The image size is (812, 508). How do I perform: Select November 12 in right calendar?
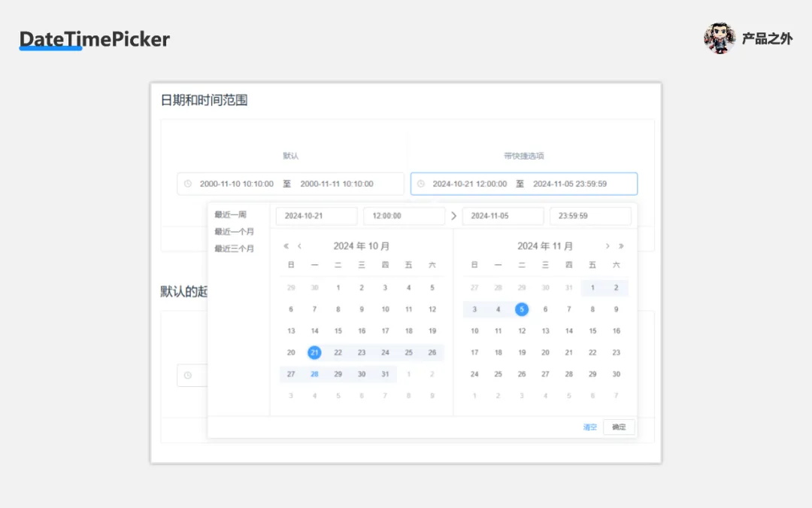(x=522, y=330)
